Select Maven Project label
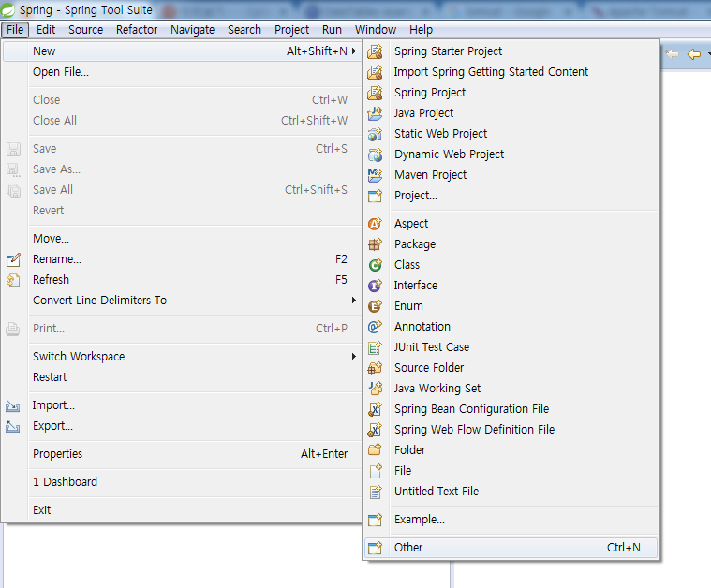The height and width of the screenshot is (588, 711). pos(430,175)
